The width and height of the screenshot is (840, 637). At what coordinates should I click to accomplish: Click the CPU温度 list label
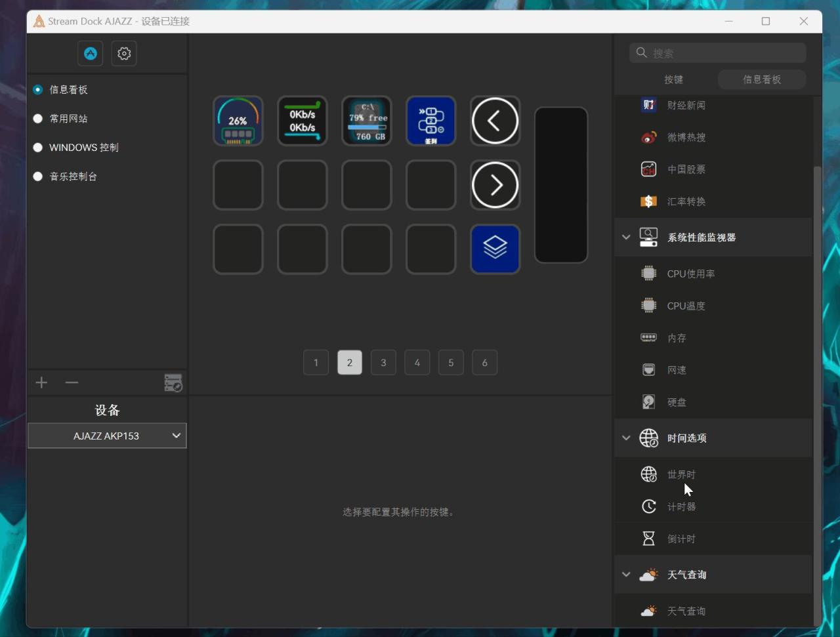click(686, 306)
